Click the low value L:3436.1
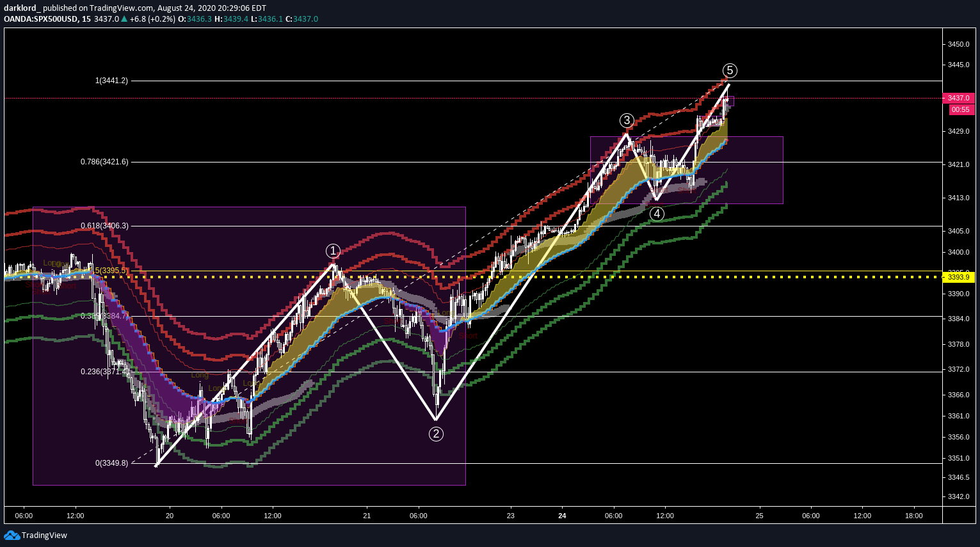This screenshot has width=980, height=547. (x=266, y=19)
